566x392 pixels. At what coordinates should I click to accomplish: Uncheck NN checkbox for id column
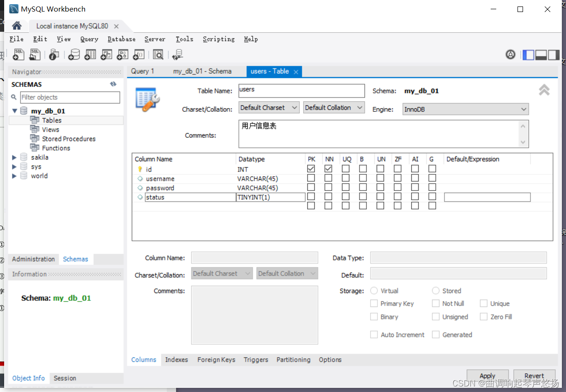[328, 169]
